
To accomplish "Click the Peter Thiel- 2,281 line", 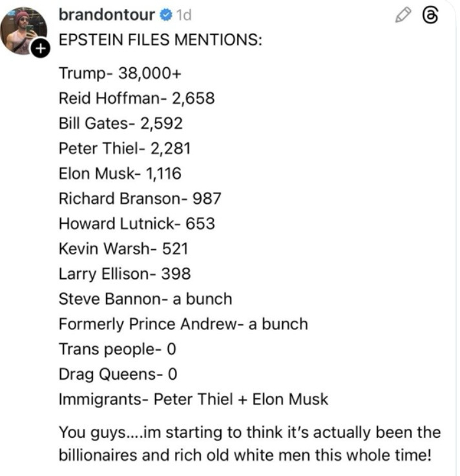I will (124, 149).
